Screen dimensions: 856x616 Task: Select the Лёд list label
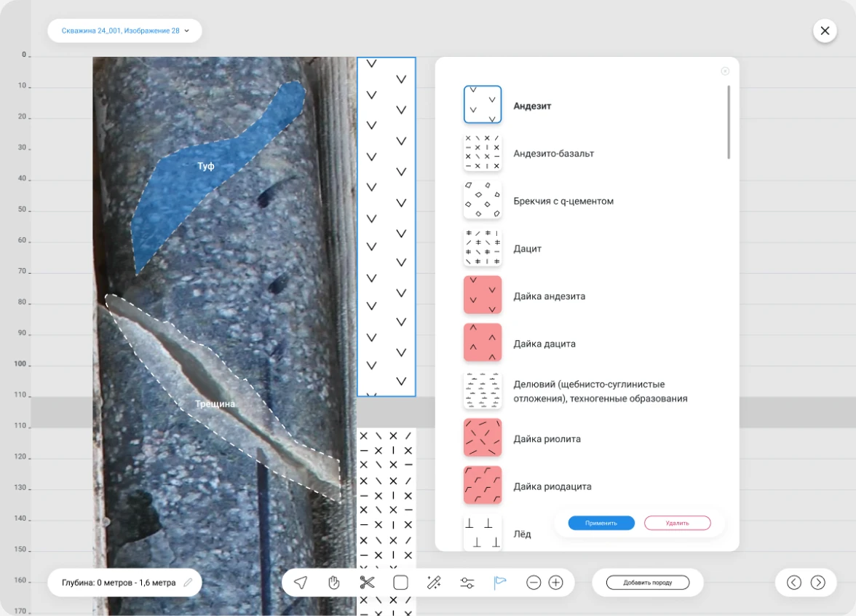[522, 534]
